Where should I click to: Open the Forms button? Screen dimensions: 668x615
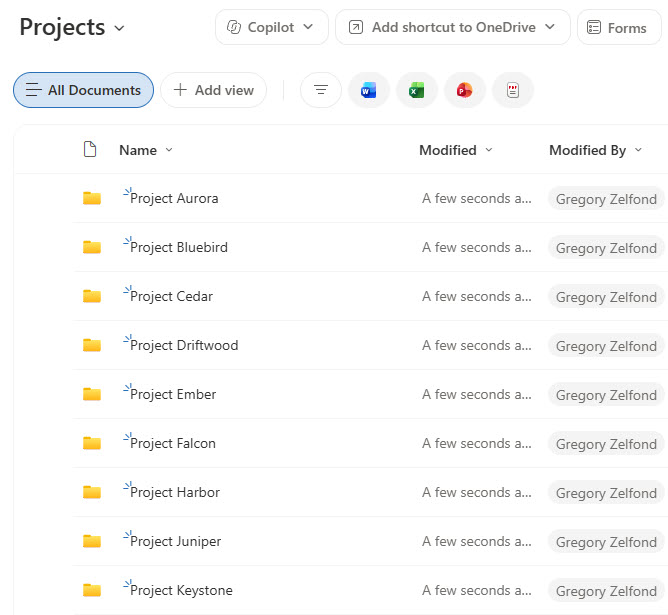[x=619, y=27]
